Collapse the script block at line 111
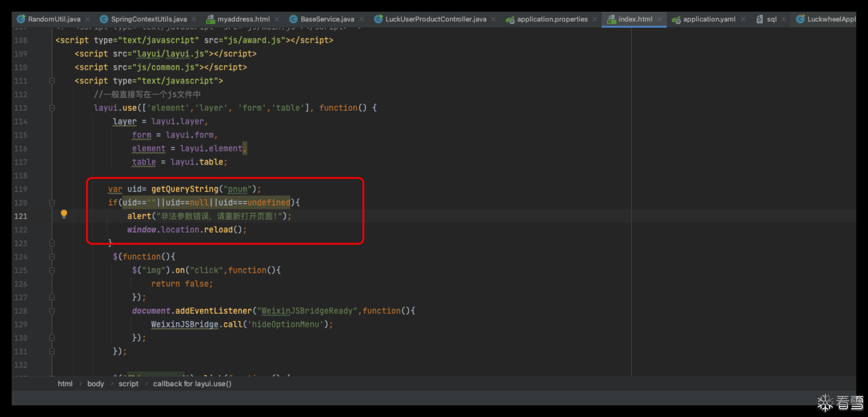Image resolution: width=868 pixels, height=417 pixels. tap(52, 81)
